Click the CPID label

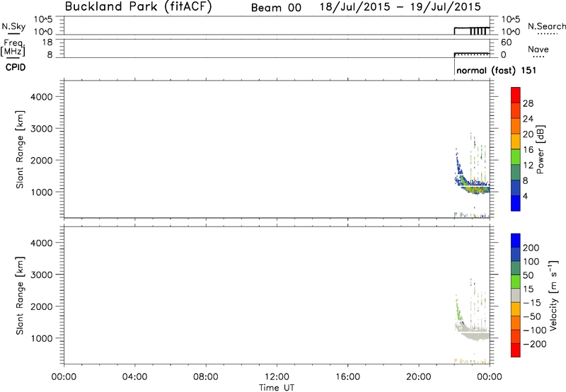tap(16, 67)
